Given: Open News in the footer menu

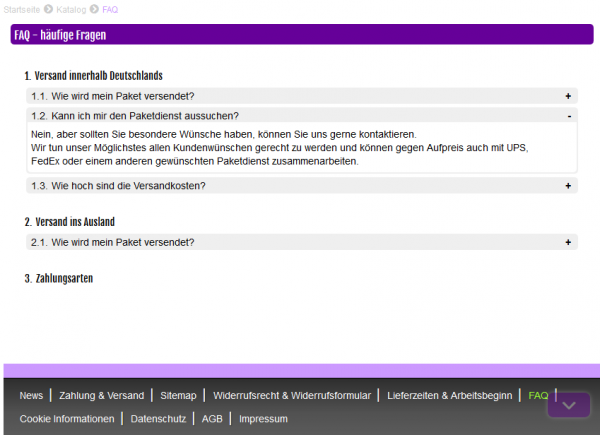Looking at the screenshot, I should [x=31, y=396].
